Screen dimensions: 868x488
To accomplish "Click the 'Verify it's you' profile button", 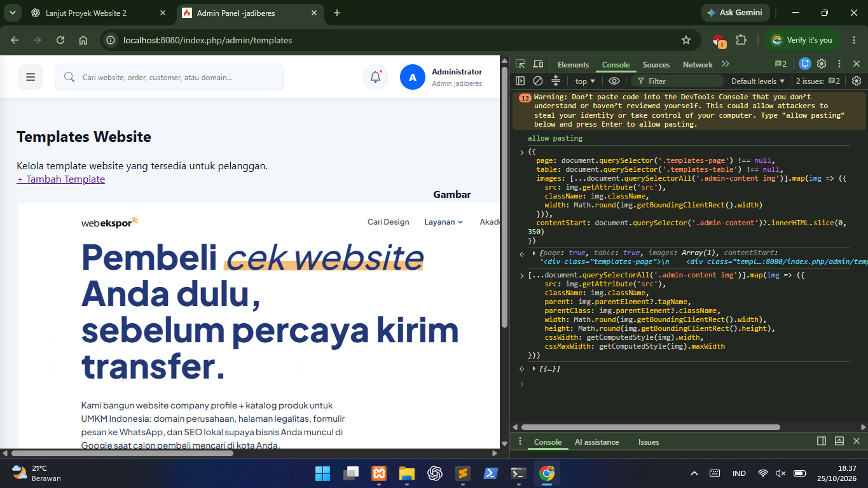I will click(x=802, y=40).
